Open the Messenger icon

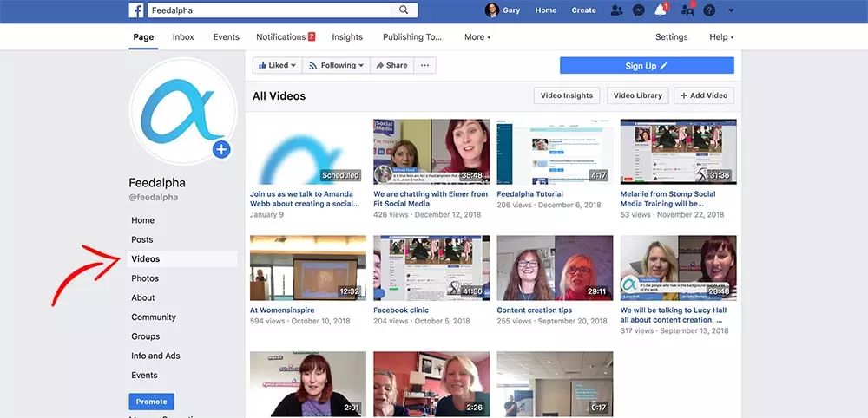tap(638, 10)
